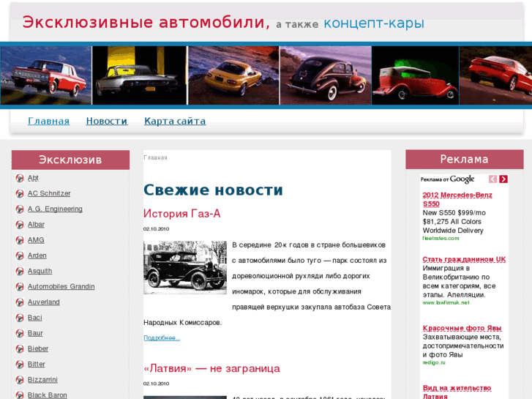Click the car icon beside Bieber

20,348
